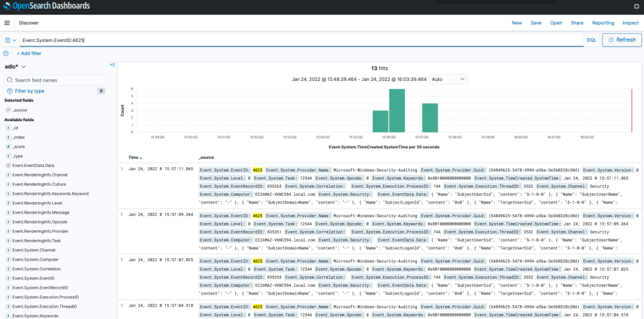
Task: Select the Event.RenderingInfo.Opcode field
Action: tap(40, 222)
